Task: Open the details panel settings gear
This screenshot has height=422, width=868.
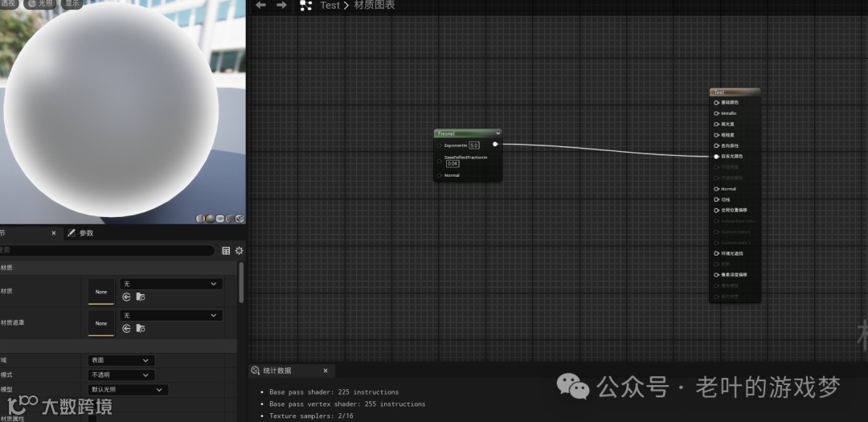Action: pos(240,251)
